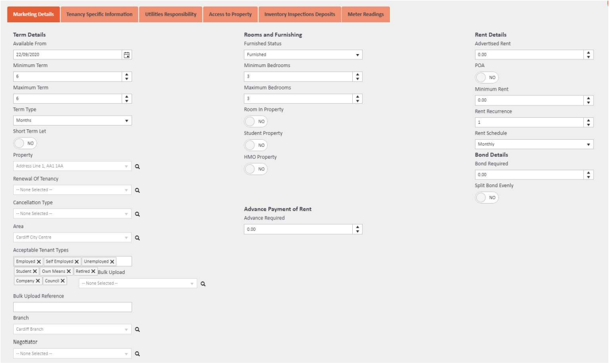The height and width of the screenshot is (364, 610).
Task: Click the Negotiator search icon
Action: [x=138, y=354]
